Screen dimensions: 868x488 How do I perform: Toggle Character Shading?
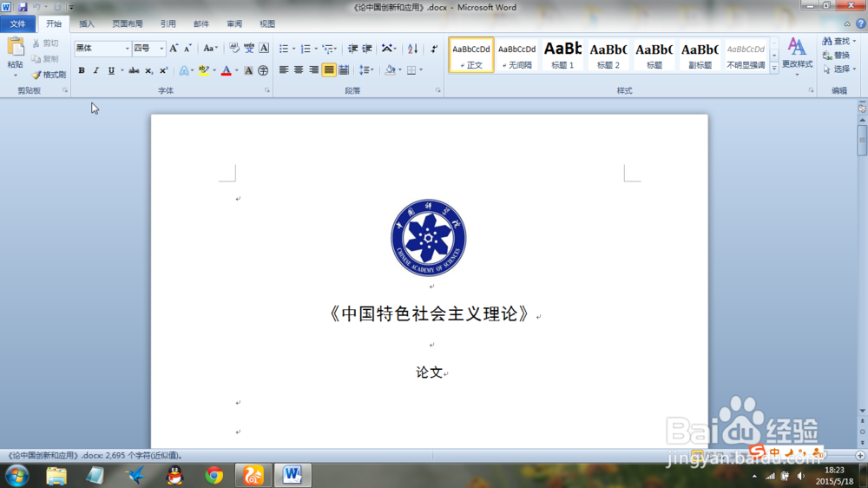pos(248,70)
